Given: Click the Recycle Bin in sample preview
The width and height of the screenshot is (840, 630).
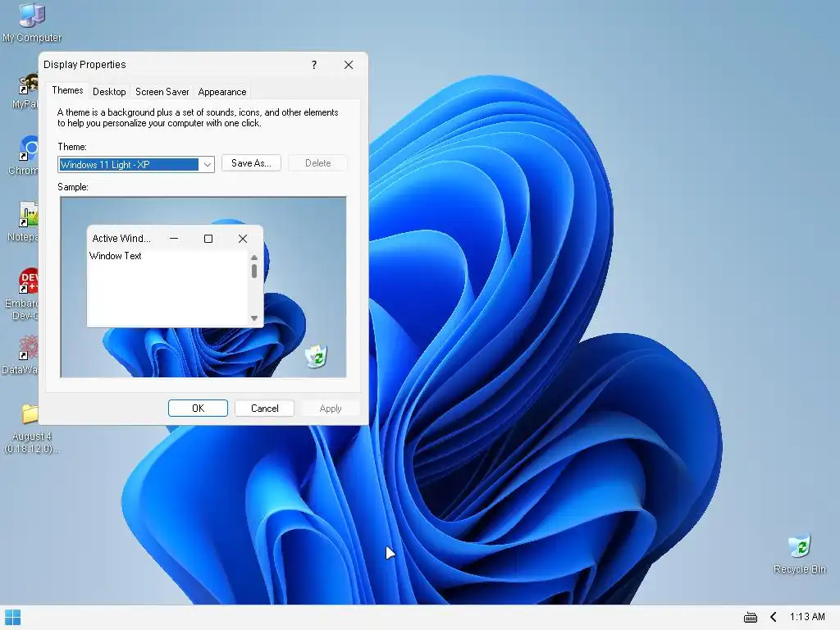Looking at the screenshot, I should pyautogui.click(x=317, y=356).
